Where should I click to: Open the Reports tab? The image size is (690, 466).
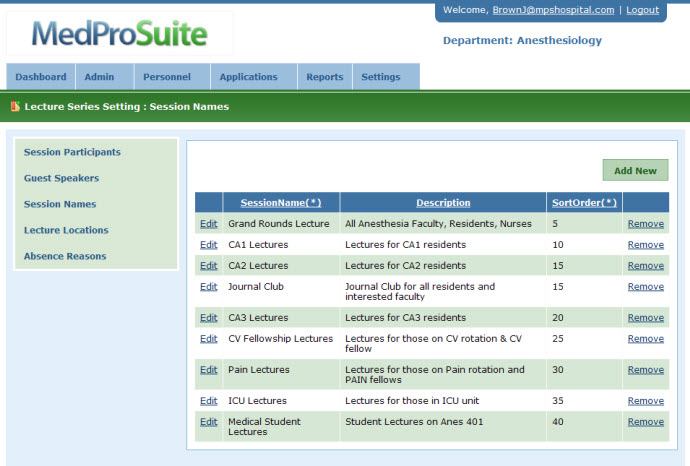click(325, 77)
